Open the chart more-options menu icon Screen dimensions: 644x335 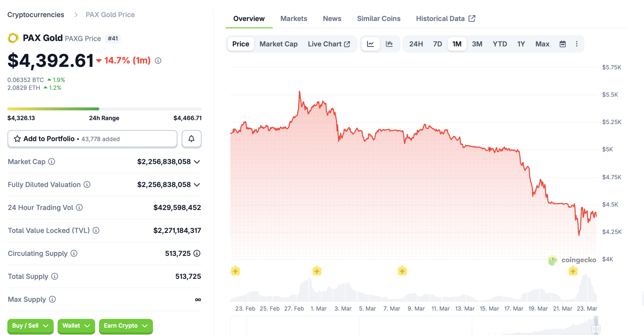coord(577,44)
